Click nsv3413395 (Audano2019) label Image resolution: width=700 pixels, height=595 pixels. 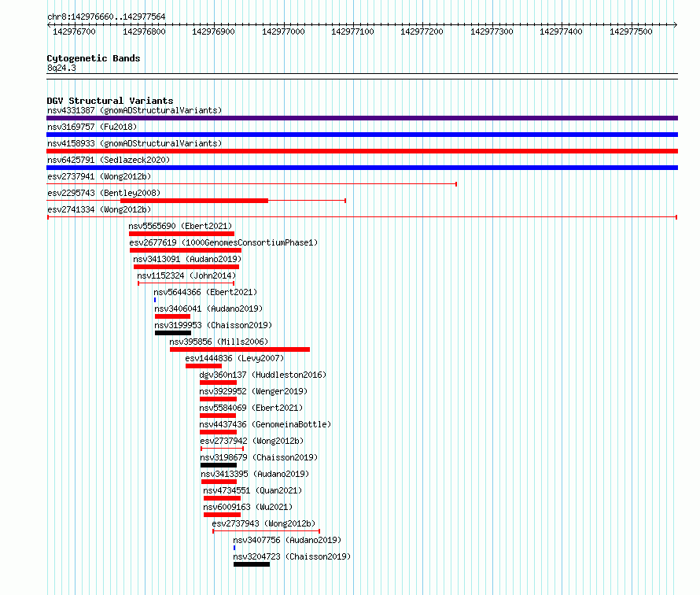point(255,474)
